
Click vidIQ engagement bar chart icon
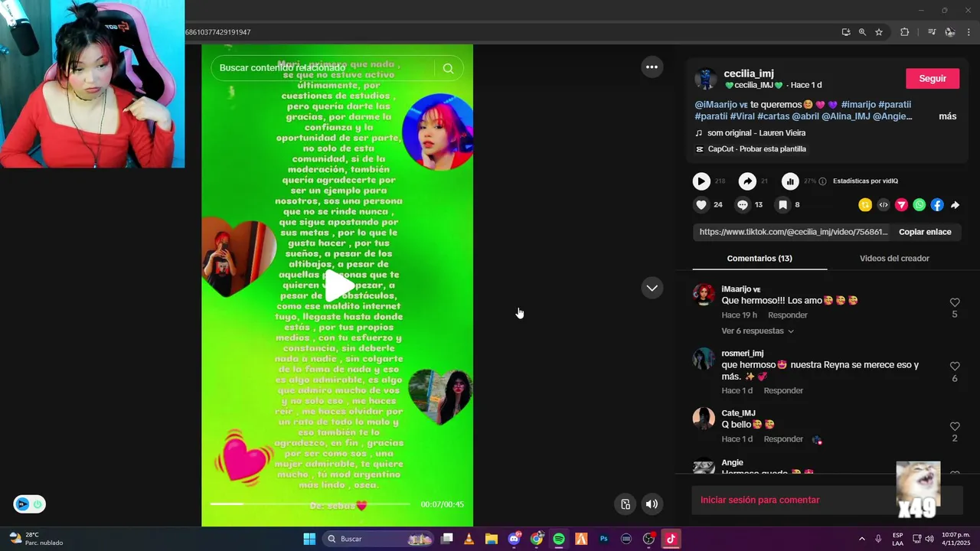(790, 181)
